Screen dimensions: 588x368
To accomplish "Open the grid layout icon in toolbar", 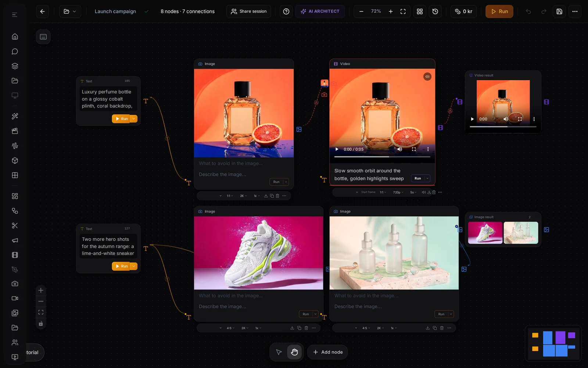I will click(420, 11).
